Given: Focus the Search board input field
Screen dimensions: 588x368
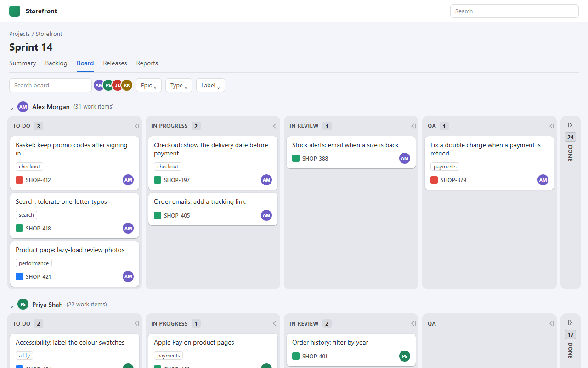Looking at the screenshot, I should [x=51, y=85].
